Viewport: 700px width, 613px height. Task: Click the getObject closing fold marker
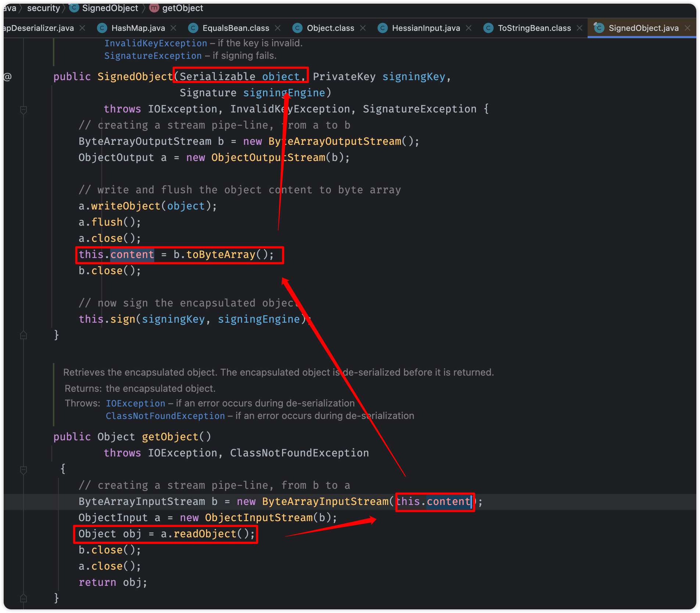[24, 598]
